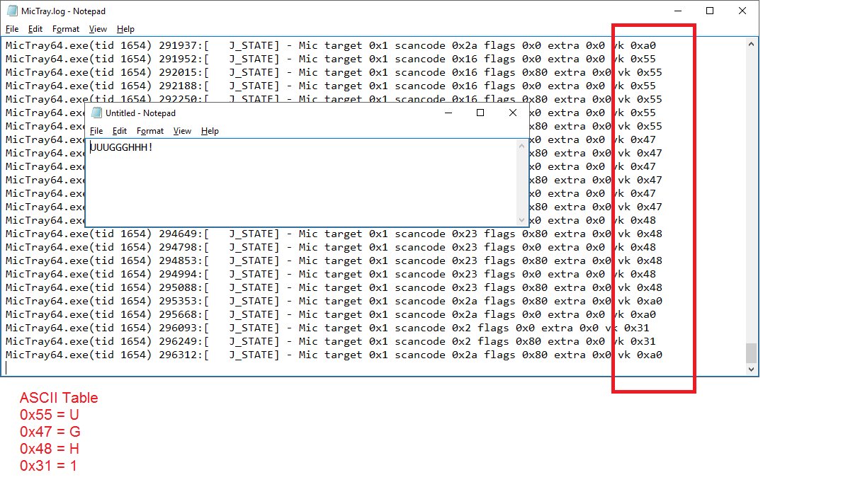Maximize the MicTray.log Notepad window
Viewport: 848px width, 504px height.
point(710,11)
